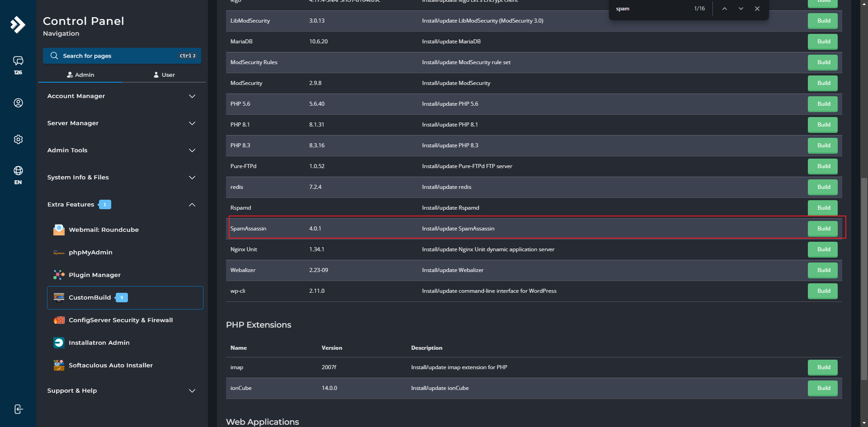The image size is (868, 427).
Task: Switch to the User tab
Action: [x=164, y=75]
